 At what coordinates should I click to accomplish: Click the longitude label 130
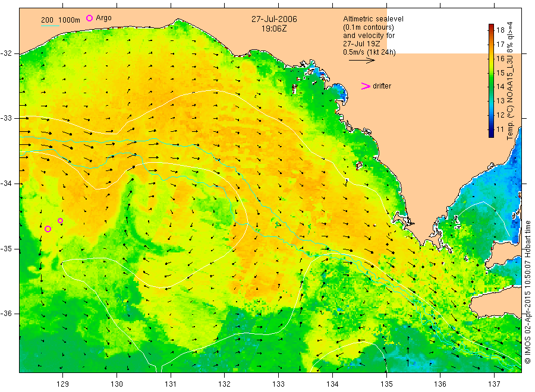[x=117, y=384]
